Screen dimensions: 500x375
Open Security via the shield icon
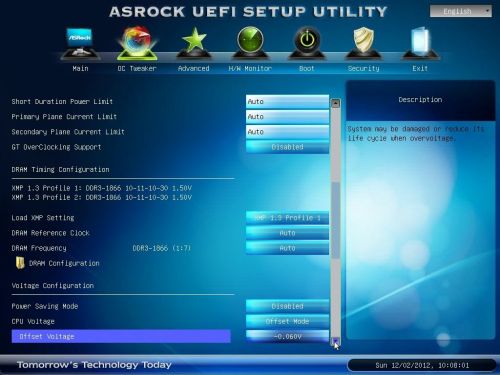364,43
